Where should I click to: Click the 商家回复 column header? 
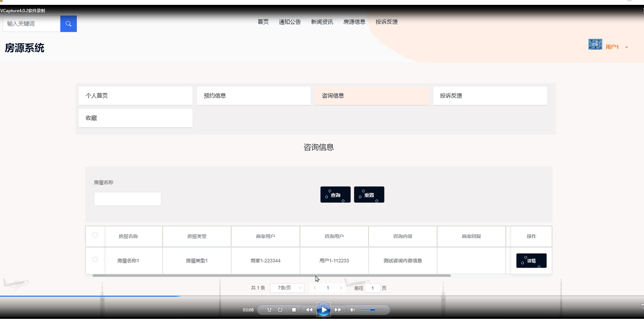[471, 236]
